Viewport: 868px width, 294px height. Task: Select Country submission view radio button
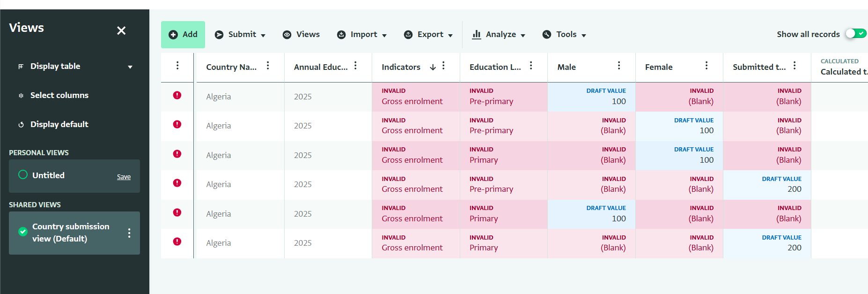pos(23,232)
